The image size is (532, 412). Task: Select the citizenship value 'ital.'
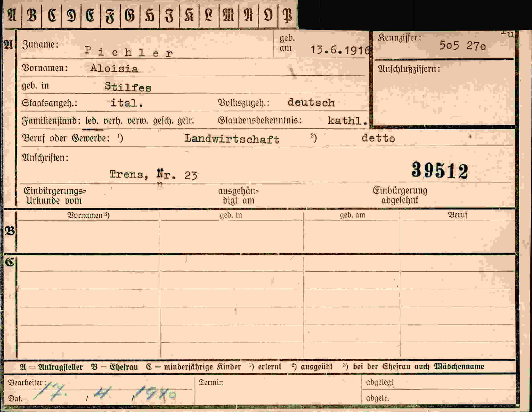[127, 103]
